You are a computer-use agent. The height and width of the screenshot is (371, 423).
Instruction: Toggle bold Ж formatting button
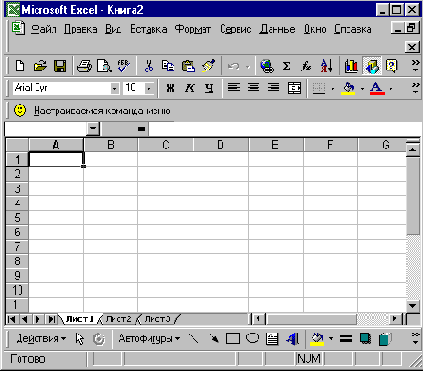(170, 88)
